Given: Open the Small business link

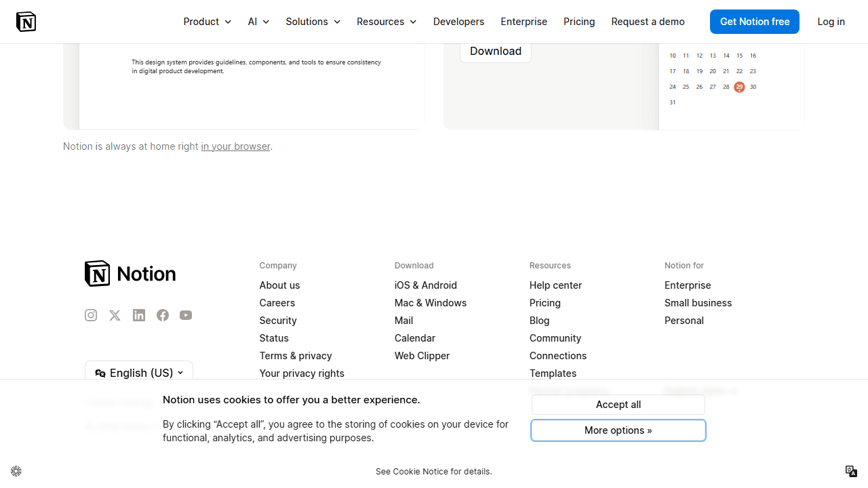Looking at the screenshot, I should 698,303.
